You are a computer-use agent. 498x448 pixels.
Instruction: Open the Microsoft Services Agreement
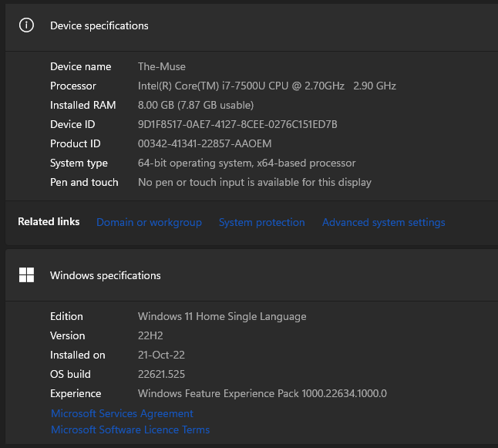(x=122, y=413)
